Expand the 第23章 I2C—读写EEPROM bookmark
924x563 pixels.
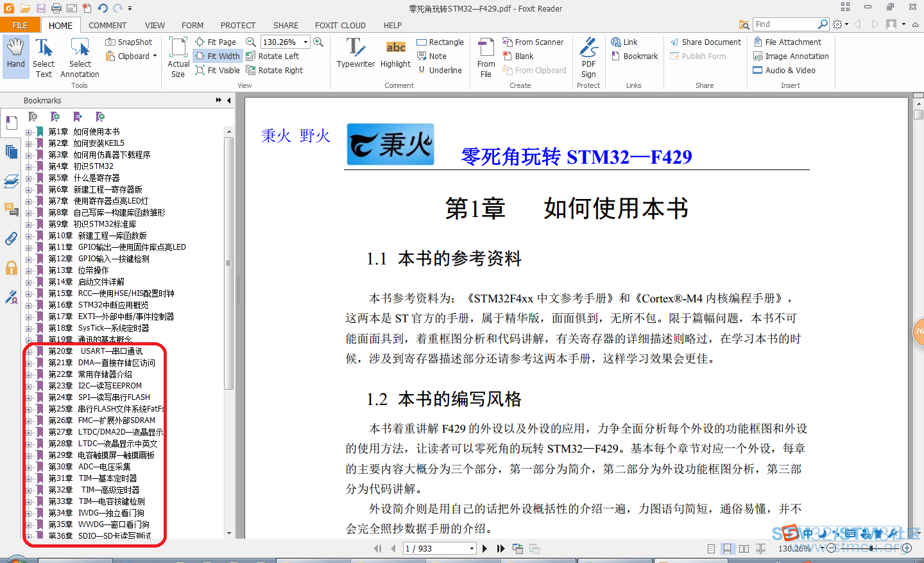(28, 386)
